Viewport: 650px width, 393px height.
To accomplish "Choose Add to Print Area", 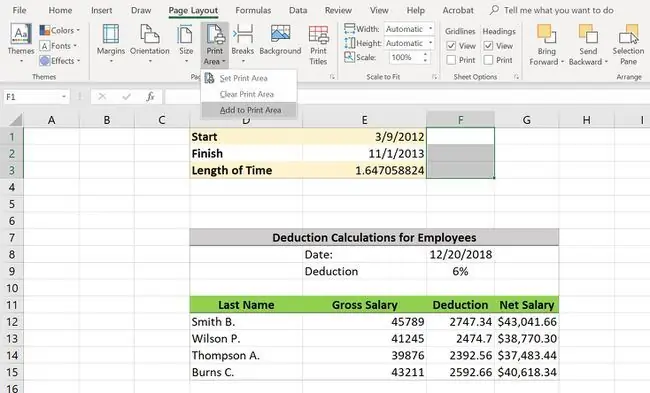I will pyautogui.click(x=249, y=110).
